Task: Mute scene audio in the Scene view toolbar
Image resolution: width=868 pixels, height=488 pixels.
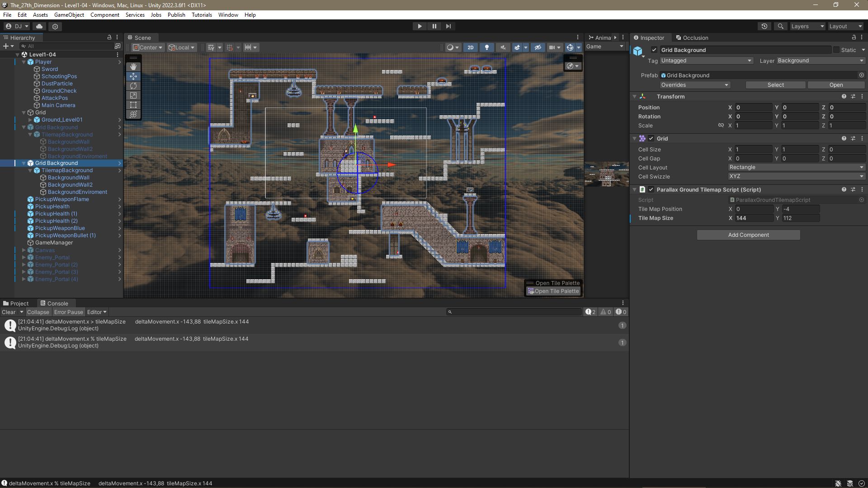Action: [503, 47]
